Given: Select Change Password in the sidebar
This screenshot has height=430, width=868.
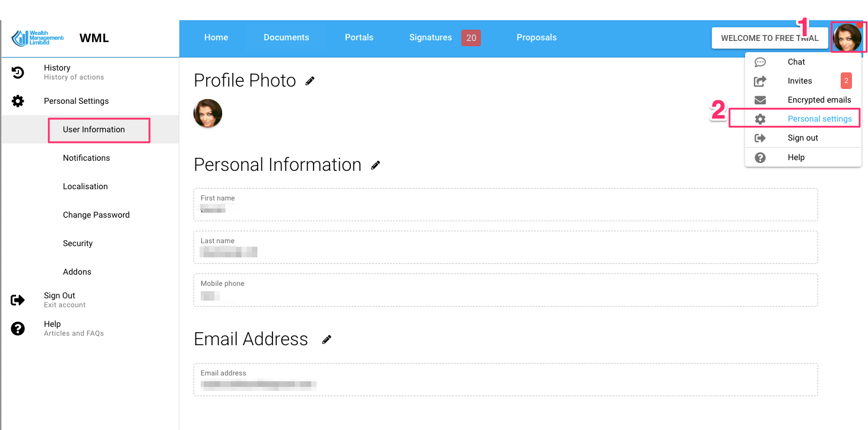Looking at the screenshot, I should click(x=96, y=215).
